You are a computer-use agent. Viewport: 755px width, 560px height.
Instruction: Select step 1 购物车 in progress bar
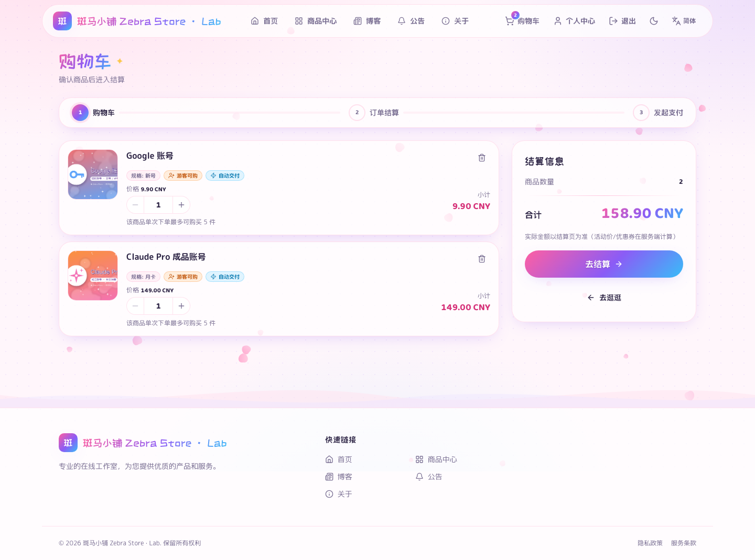coord(93,113)
